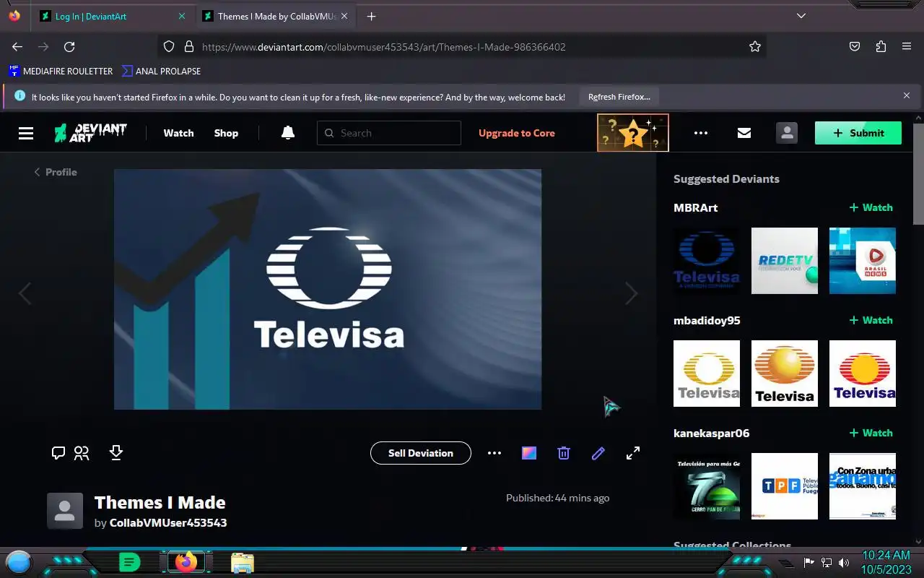The height and width of the screenshot is (578, 924).
Task: Open a new browser tab
Action: click(x=371, y=16)
